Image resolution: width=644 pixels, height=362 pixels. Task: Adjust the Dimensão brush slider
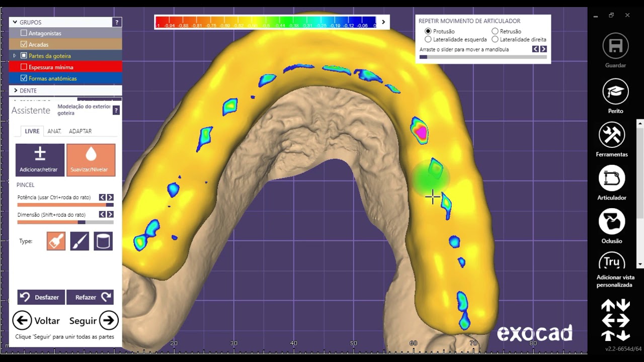coord(65,222)
